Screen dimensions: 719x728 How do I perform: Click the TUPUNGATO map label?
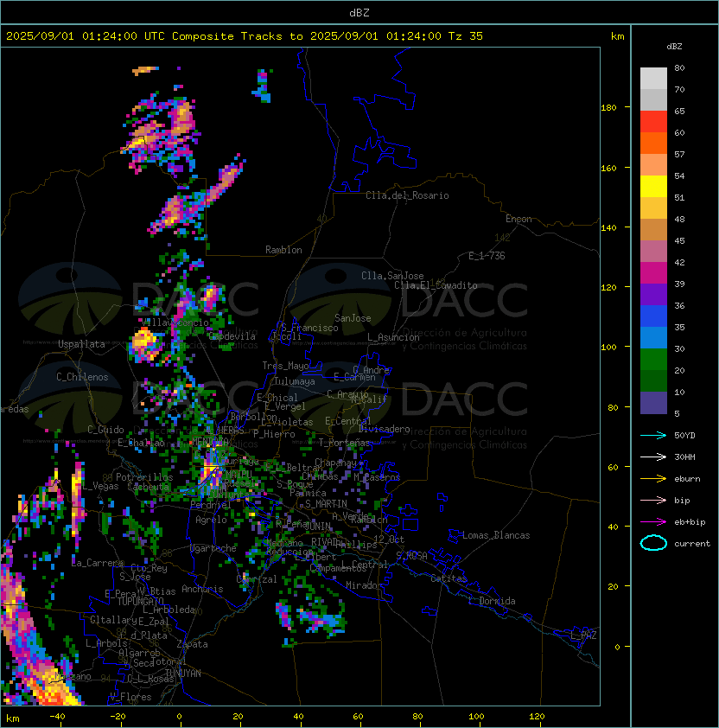[x=140, y=601]
